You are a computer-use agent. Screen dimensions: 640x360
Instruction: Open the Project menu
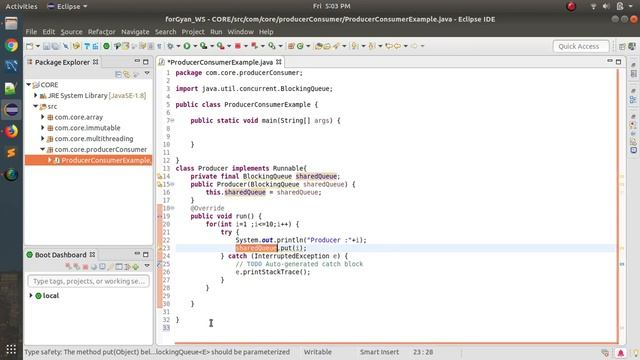point(193,31)
